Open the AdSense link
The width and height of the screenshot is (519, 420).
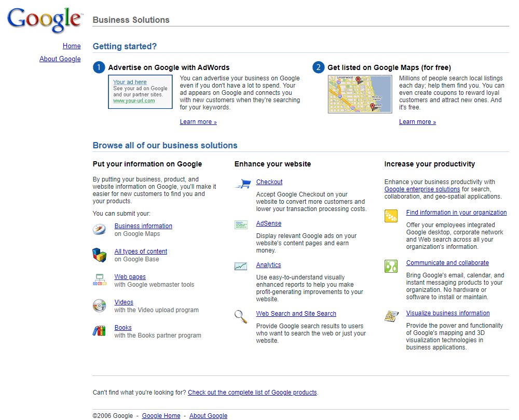pos(269,223)
